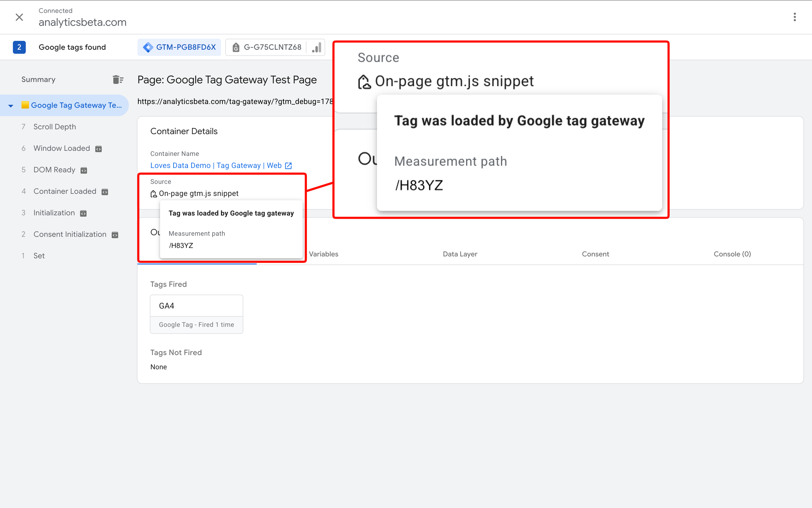The image size is (812, 508).
Task: Select the Scroll Depth event
Action: coord(55,127)
